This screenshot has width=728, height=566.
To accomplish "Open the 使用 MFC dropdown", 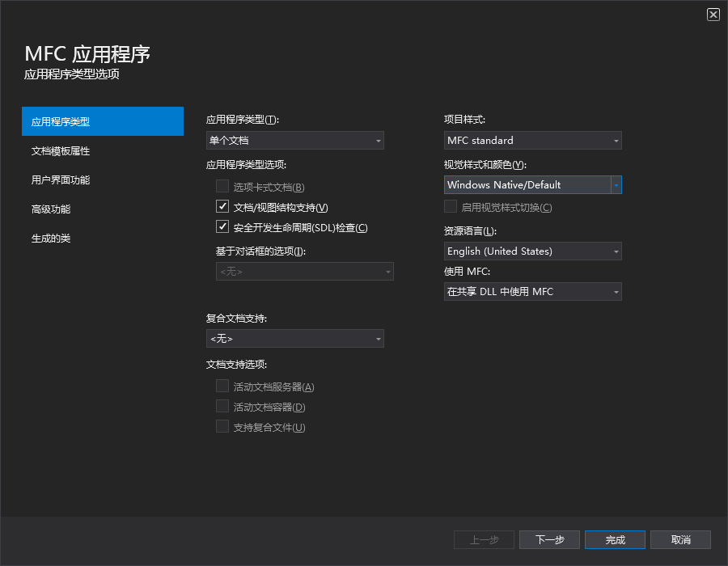I will pyautogui.click(x=532, y=291).
